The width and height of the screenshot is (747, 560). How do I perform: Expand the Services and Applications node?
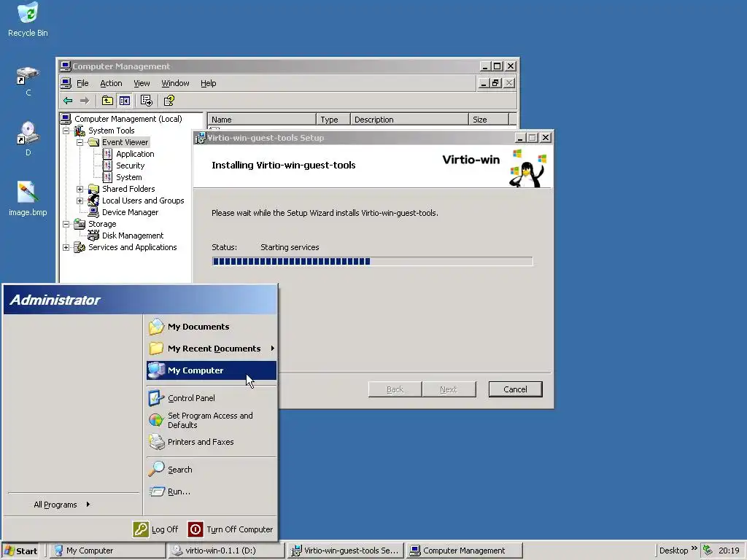[66, 248]
